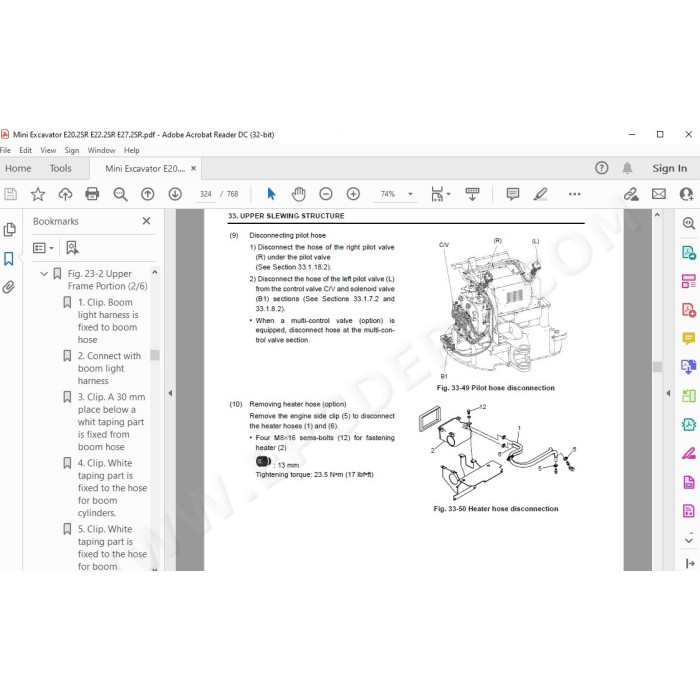Open View menu

(48, 150)
